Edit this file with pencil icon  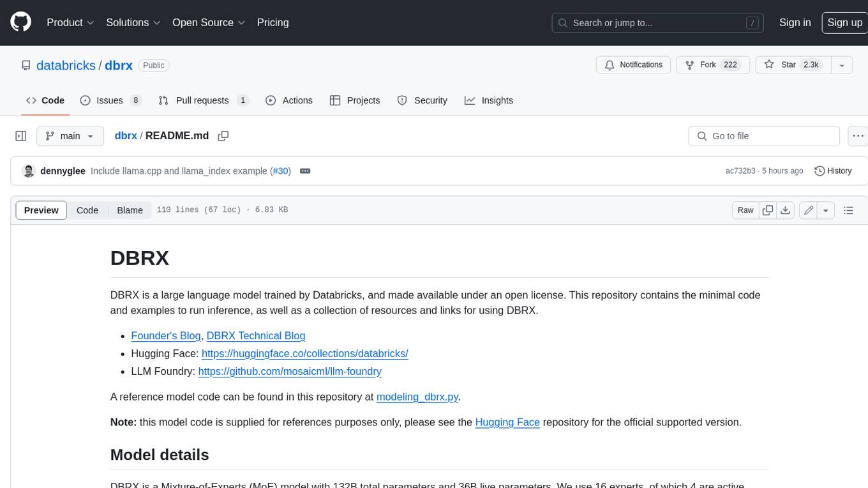pos(808,210)
